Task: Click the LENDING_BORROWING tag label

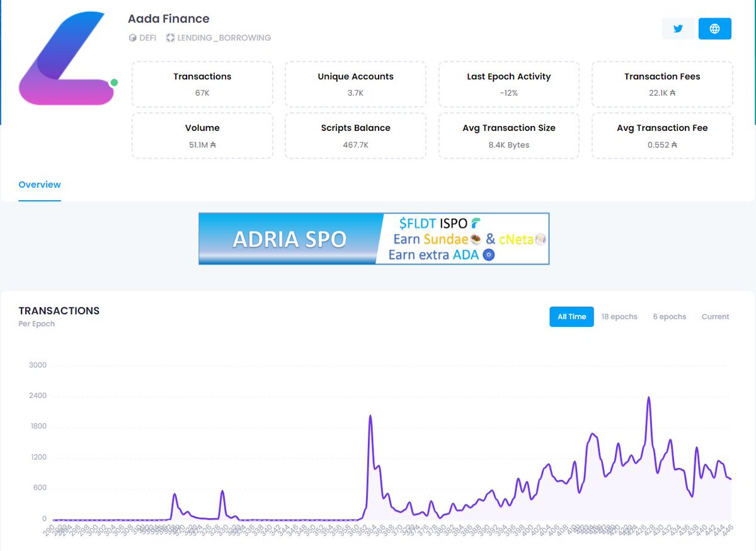Action: pyautogui.click(x=224, y=38)
